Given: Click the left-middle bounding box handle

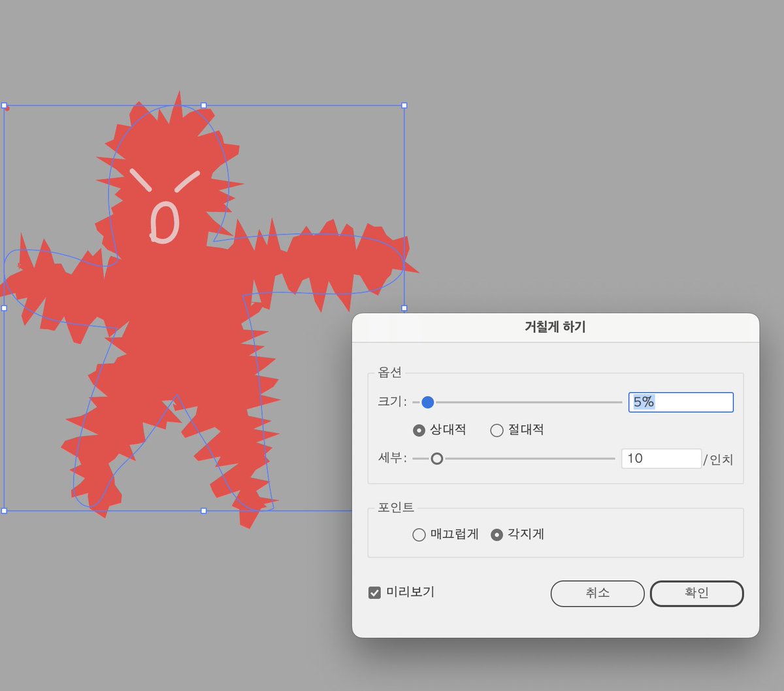Looking at the screenshot, I should pos(4,308).
